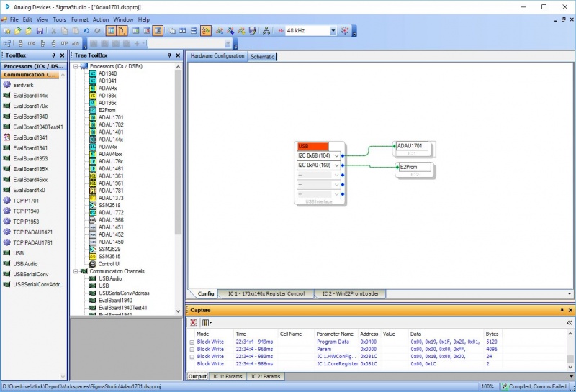
Task: Click the Undo arrow icon
Action: (x=86, y=31)
